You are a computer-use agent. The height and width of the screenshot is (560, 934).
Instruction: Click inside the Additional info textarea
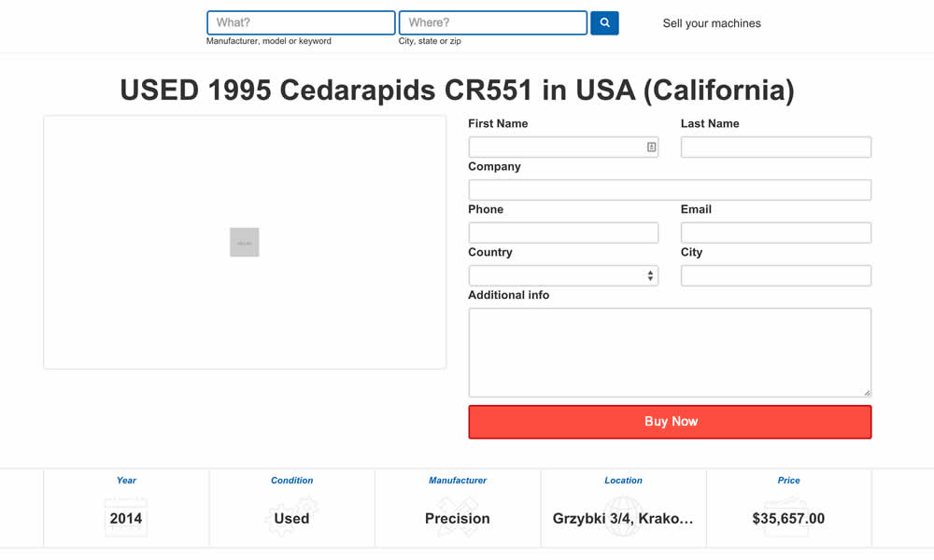coord(670,352)
